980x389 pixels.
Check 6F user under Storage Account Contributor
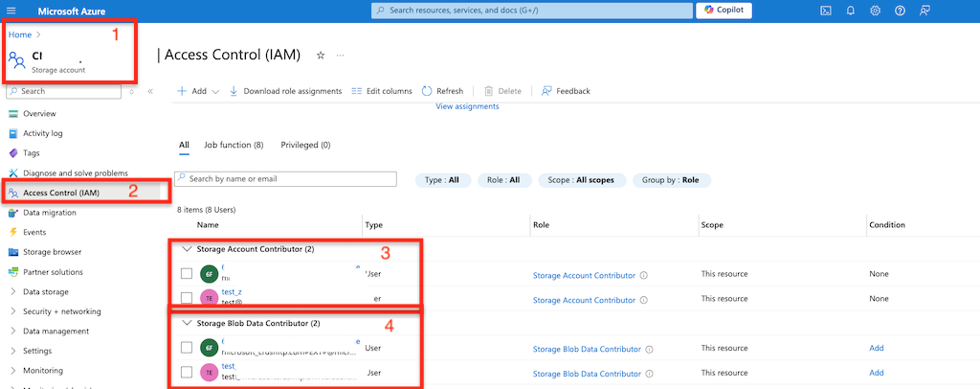tap(187, 274)
